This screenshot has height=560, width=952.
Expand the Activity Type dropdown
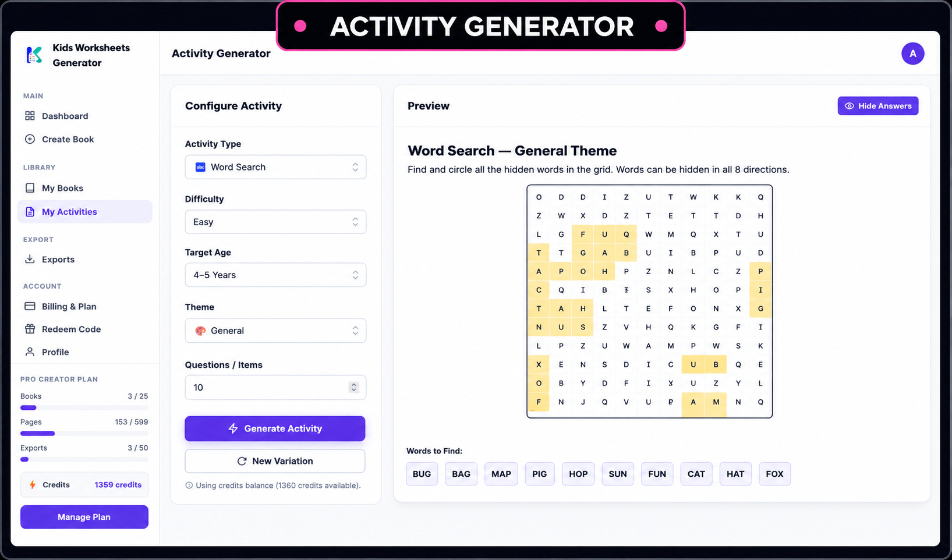pyautogui.click(x=275, y=167)
